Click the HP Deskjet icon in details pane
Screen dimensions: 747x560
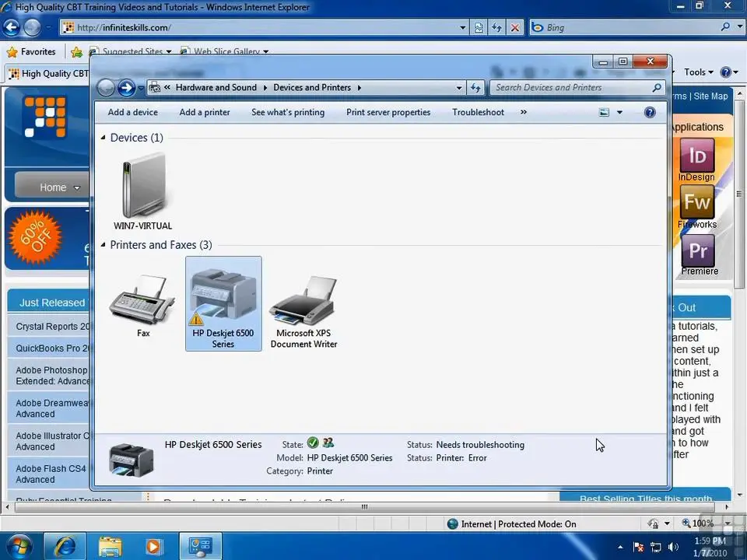(131, 459)
